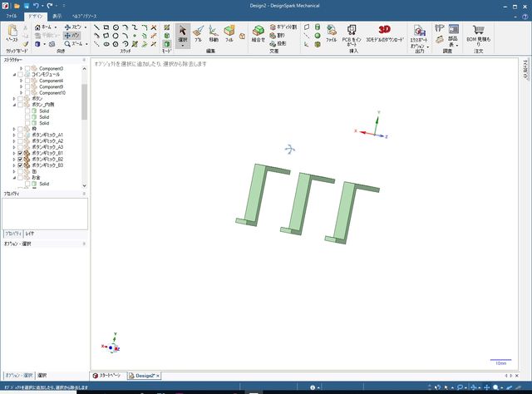Select the Circle sketch tool in top row
Viewport: 532px width, 394px height.
click(116, 27)
